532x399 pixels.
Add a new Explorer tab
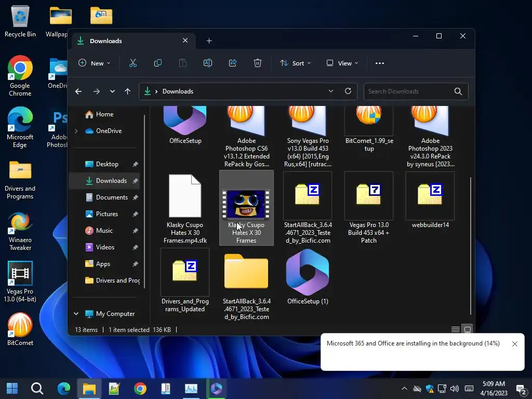[x=209, y=41]
